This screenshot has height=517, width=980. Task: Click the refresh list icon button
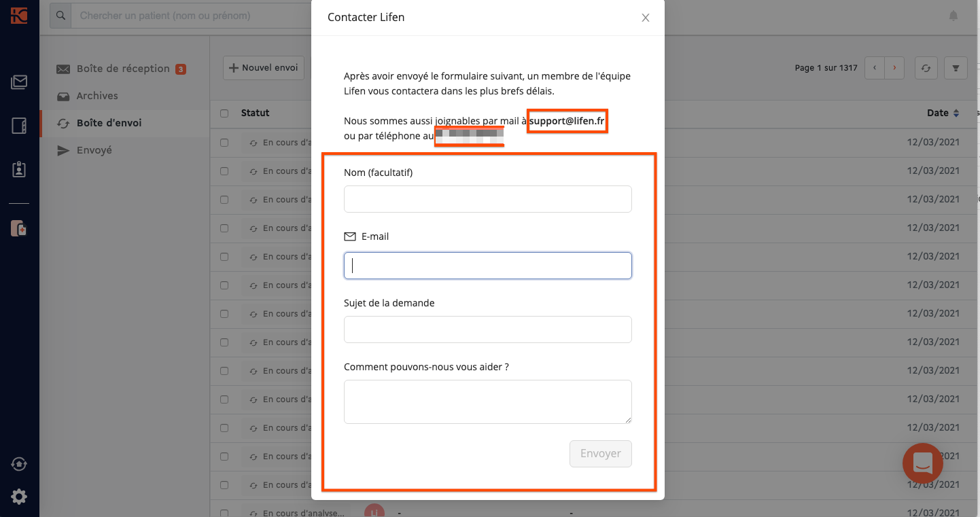[x=926, y=68]
